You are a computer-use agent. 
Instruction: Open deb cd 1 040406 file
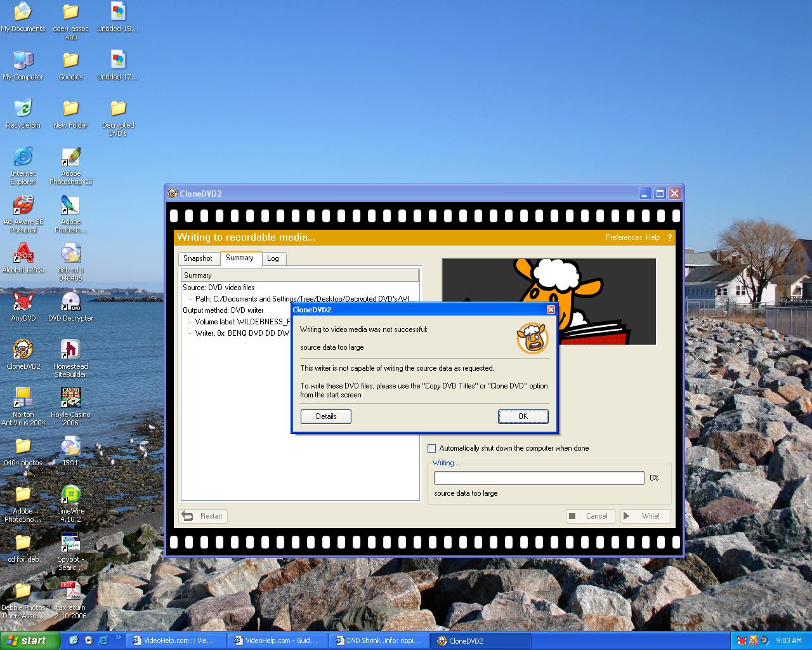coord(70,262)
